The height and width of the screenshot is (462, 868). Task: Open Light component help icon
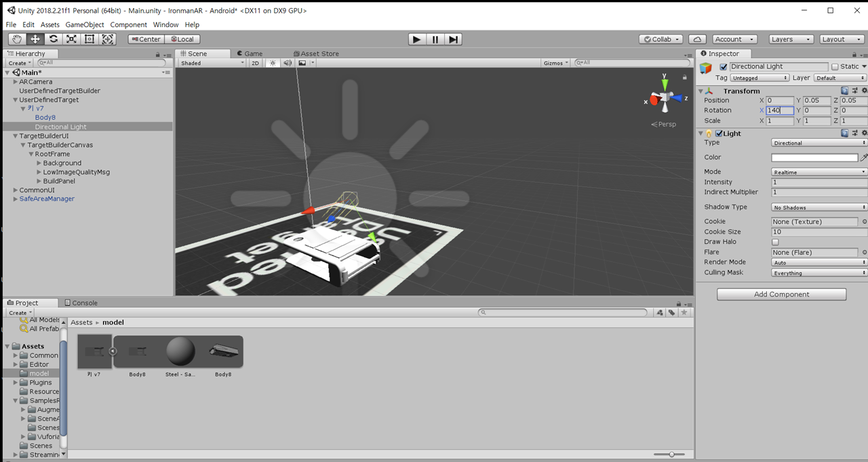(845, 133)
